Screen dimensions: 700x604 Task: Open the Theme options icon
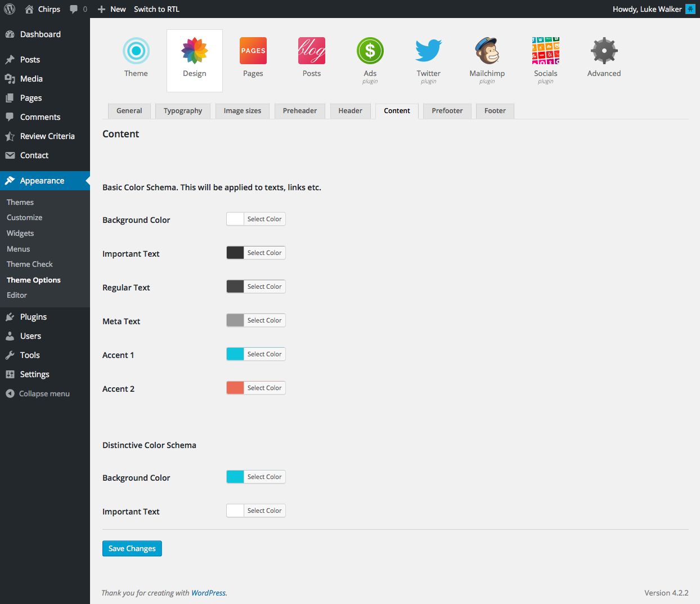(x=136, y=51)
